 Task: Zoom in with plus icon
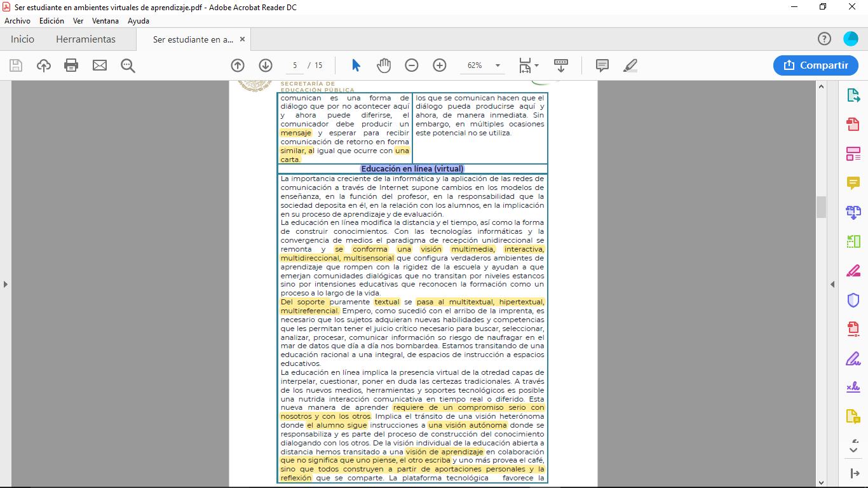[x=440, y=65]
